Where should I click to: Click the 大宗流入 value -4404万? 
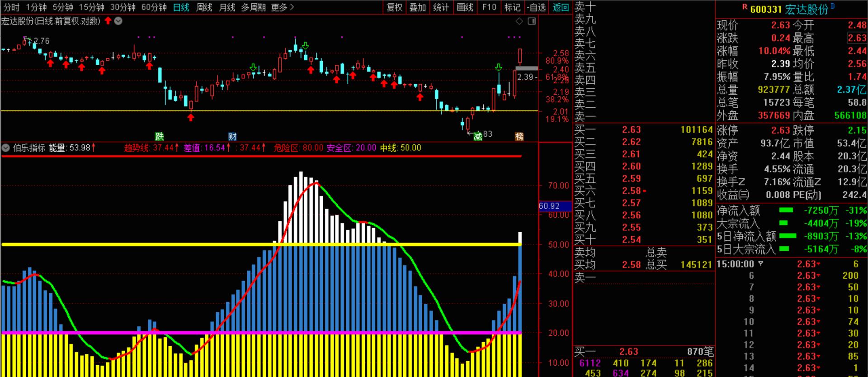(x=821, y=224)
